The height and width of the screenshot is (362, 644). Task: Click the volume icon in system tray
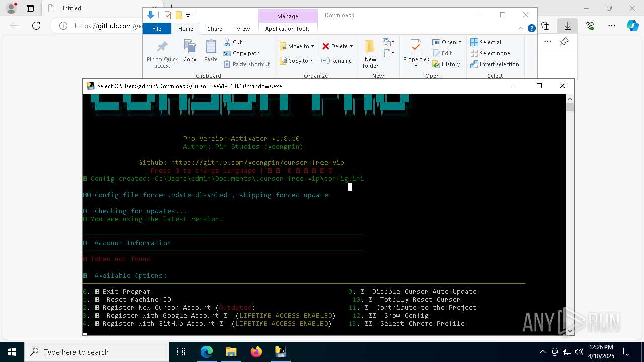pyautogui.click(x=579, y=352)
